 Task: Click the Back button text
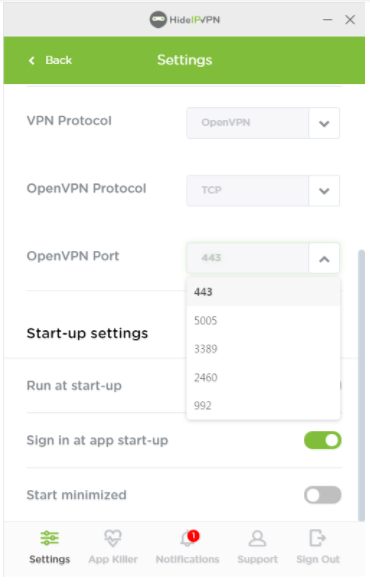pos(59,60)
